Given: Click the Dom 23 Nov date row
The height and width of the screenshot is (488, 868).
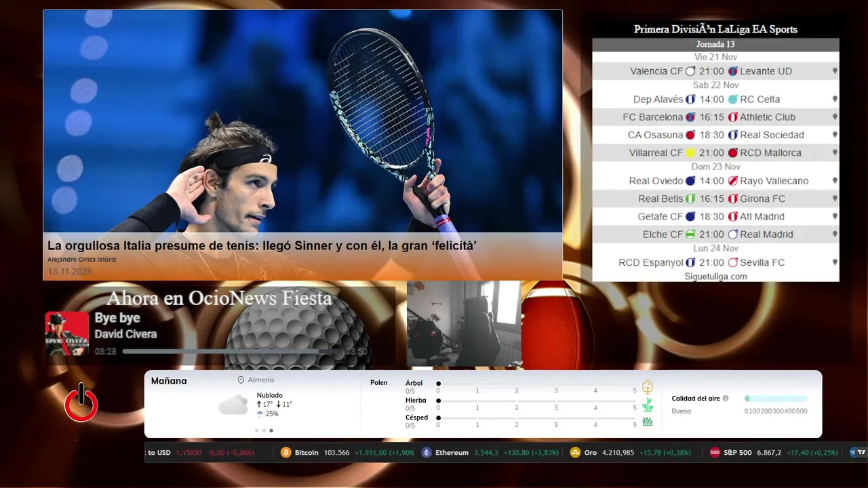Looking at the screenshot, I should (715, 167).
